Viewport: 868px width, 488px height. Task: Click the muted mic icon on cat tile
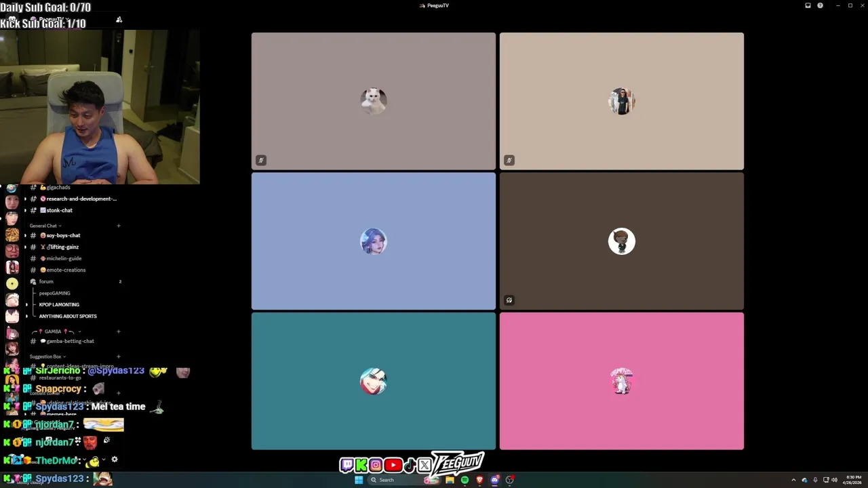point(261,160)
